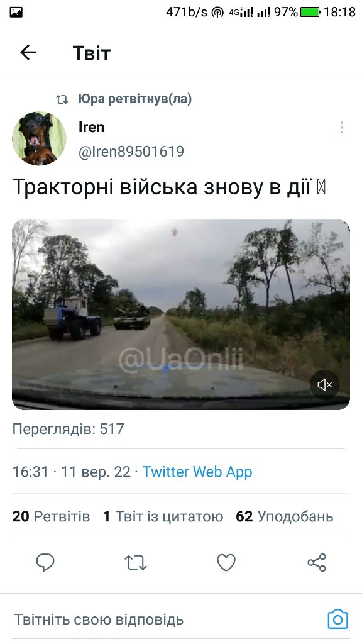The height and width of the screenshot is (644, 362).
Task: Retweet using the arrows icon
Action: (136, 563)
